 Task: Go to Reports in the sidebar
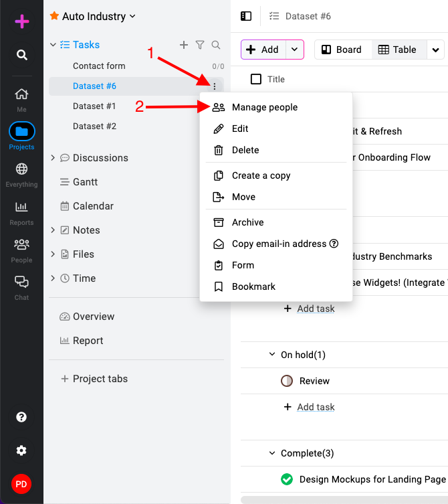[21, 213]
